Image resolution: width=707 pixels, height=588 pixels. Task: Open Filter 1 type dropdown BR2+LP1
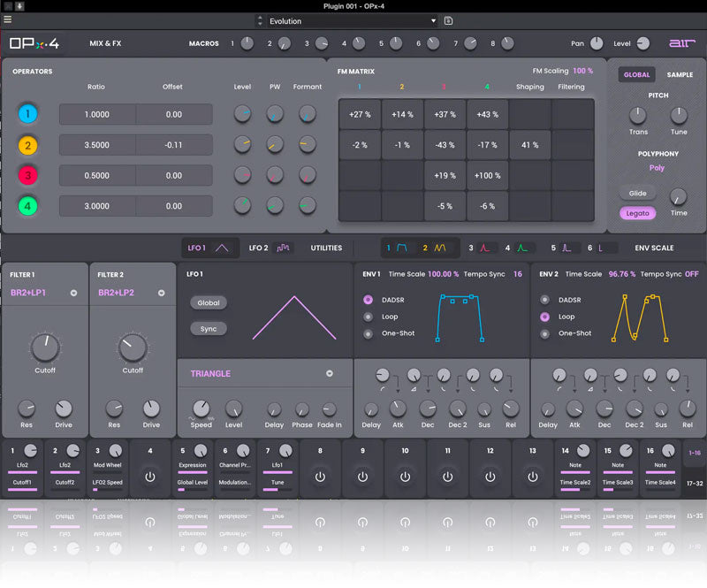[x=43, y=293]
